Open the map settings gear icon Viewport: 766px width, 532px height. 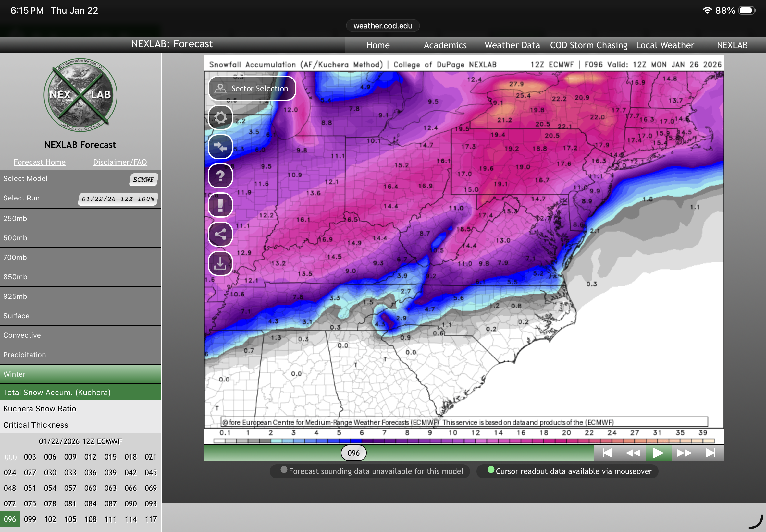220,117
